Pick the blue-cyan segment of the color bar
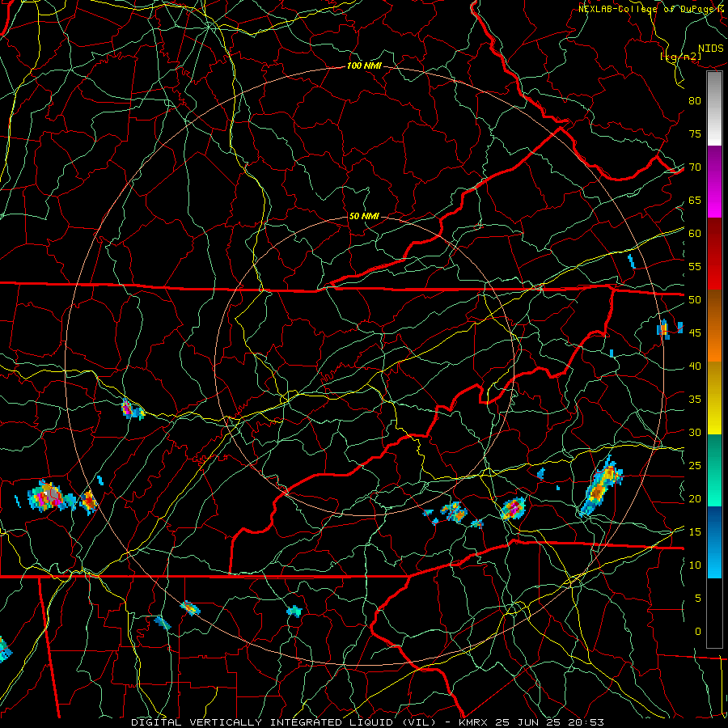This screenshot has width=728, height=728. coord(714,542)
